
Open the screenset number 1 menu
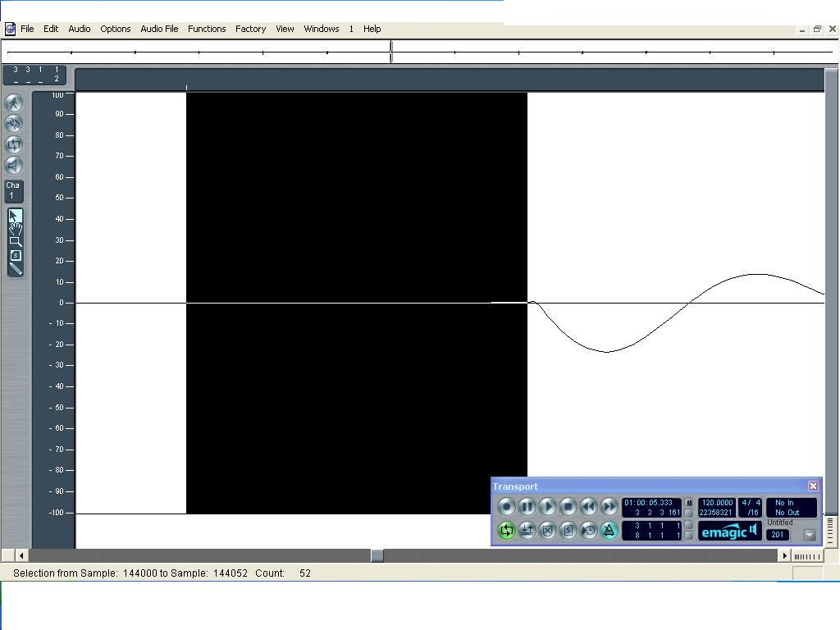click(x=351, y=29)
